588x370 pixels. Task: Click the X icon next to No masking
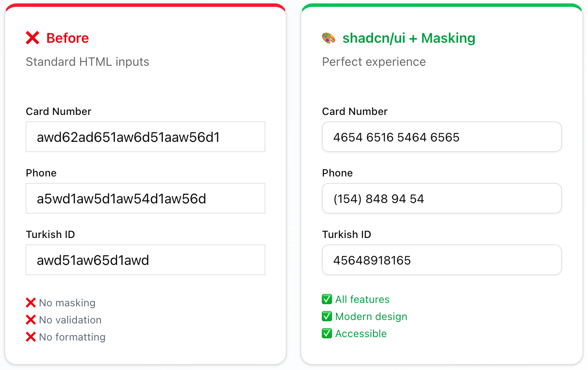[30, 302]
